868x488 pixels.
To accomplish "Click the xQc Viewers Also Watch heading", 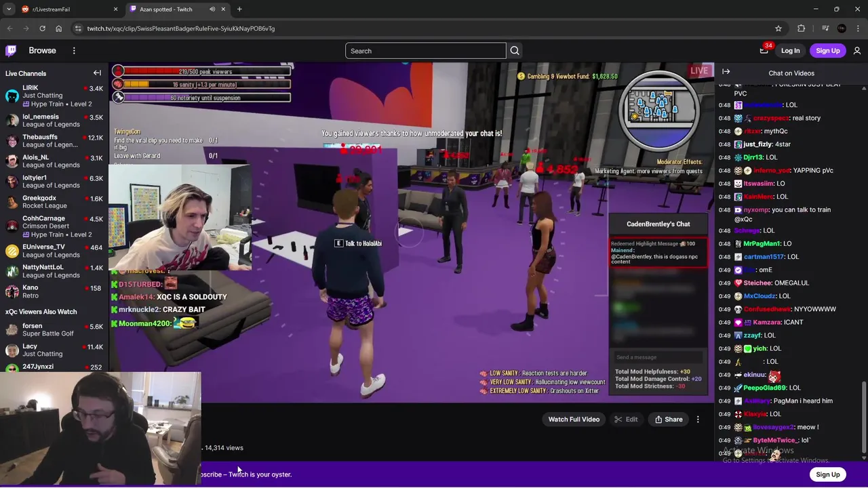I will [41, 312].
